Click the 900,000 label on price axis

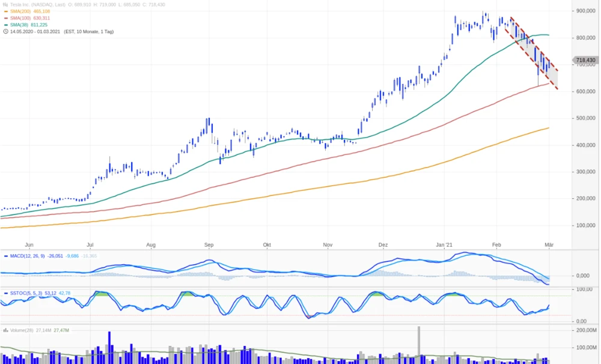(x=585, y=11)
